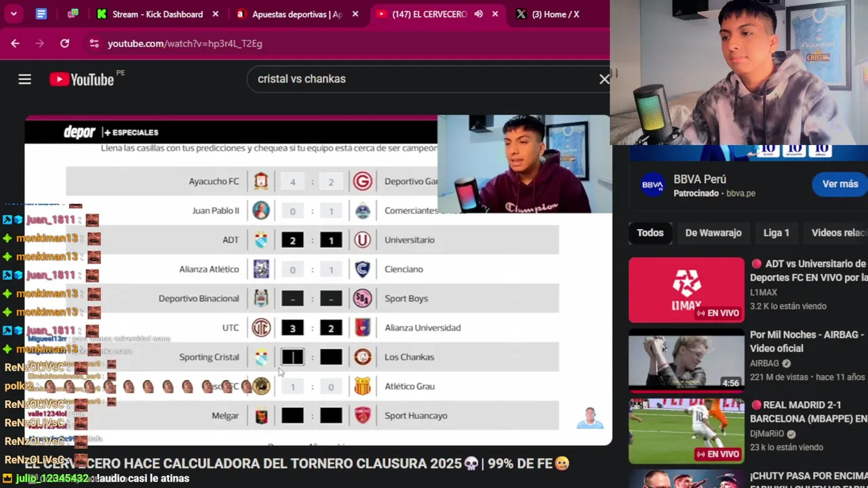This screenshot has height=488, width=868.
Task: Open the L1MAX channel name
Action: [x=763, y=292]
